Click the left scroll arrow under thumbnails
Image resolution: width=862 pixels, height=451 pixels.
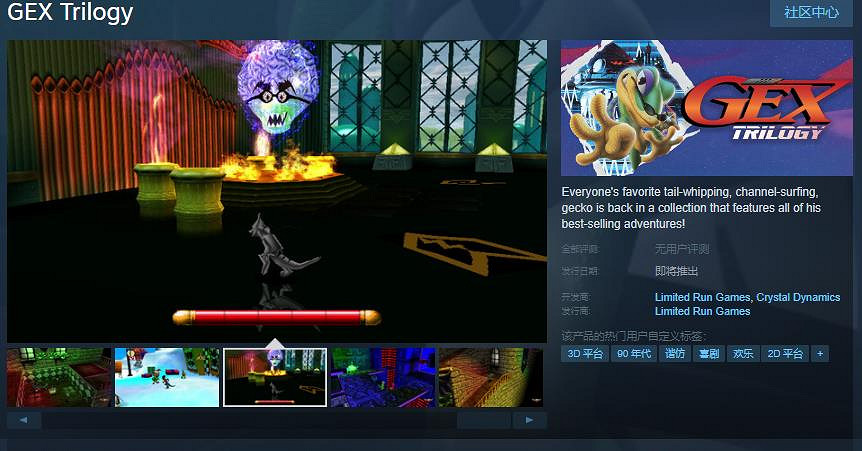pos(24,420)
